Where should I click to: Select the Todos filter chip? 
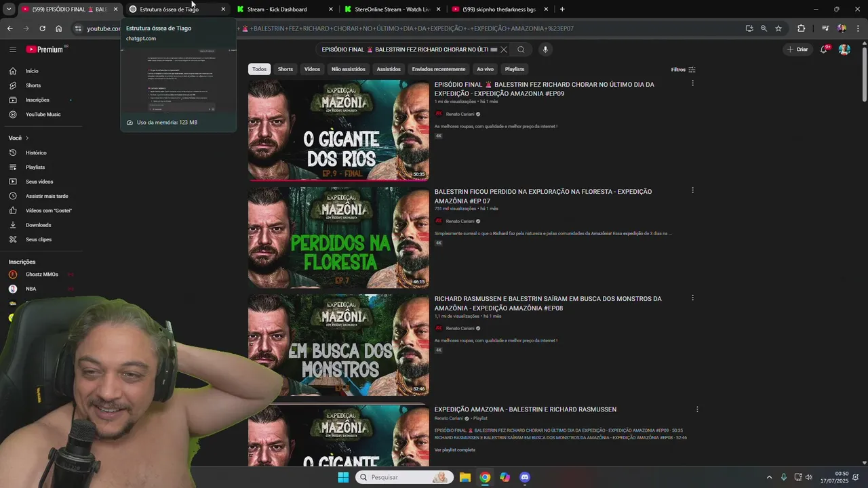[x=260, y=69]
